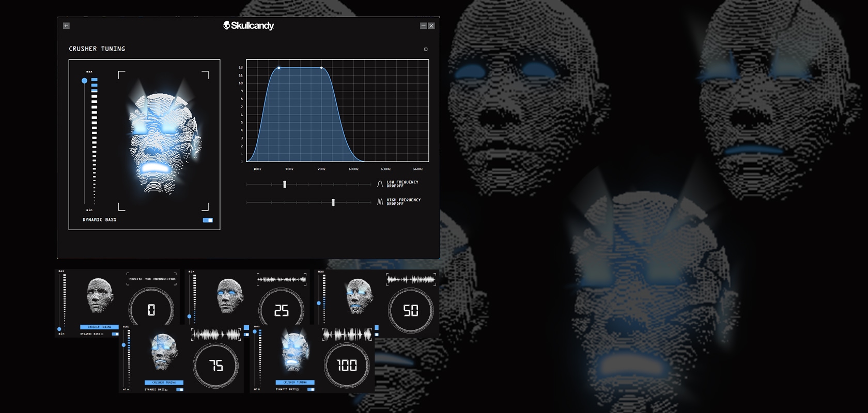868x413 pixels.
Task: Click the Skullcandy skull logo
Action: coord(227,25)
